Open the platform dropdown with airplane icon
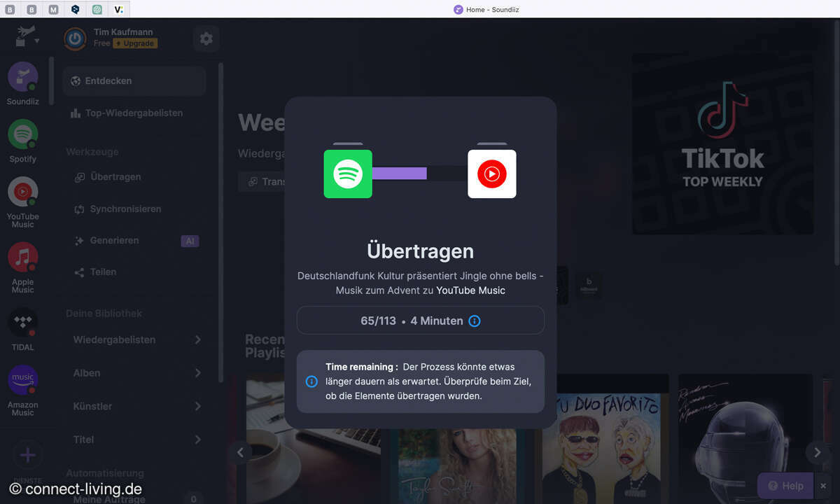The image size is (840, 504). (27, 36)
